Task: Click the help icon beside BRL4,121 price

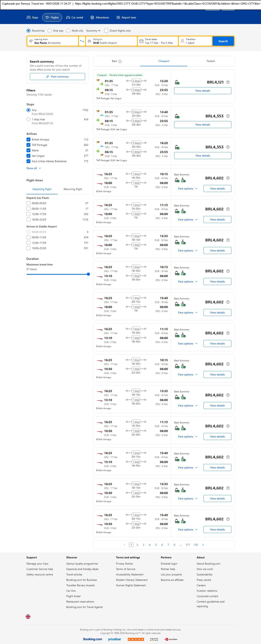Action: pos(228,82)
